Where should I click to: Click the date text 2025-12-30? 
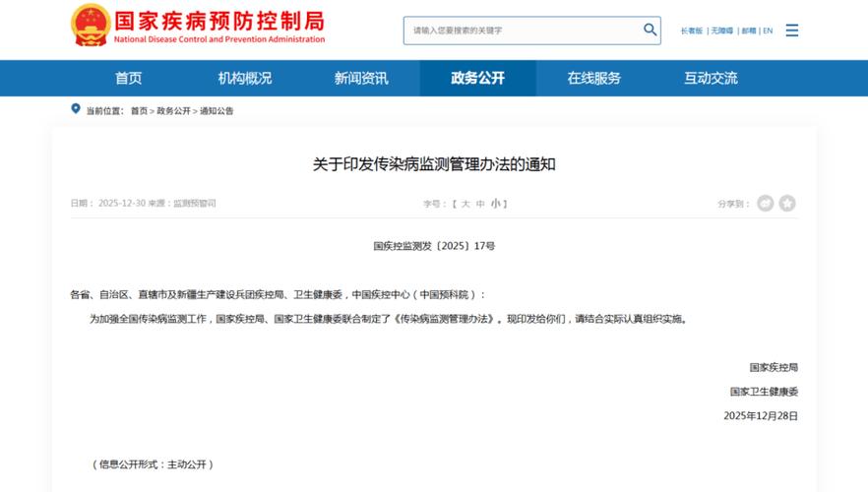[x=122, y=203]
